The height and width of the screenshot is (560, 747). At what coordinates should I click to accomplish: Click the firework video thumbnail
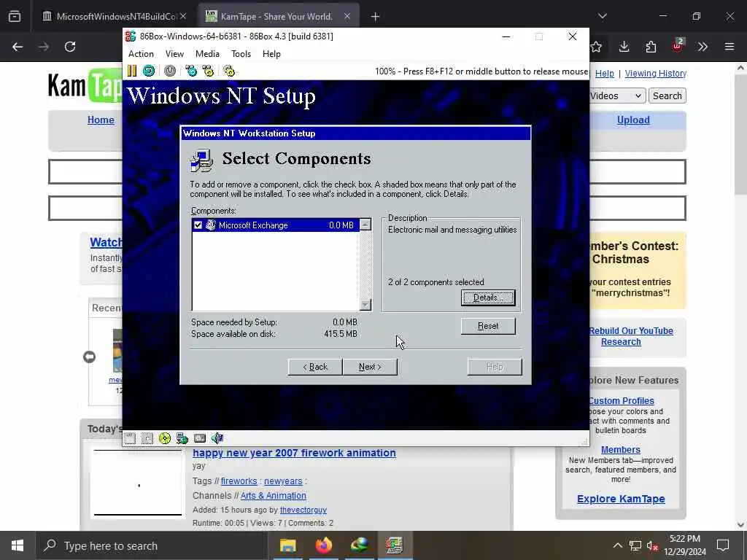138,483
